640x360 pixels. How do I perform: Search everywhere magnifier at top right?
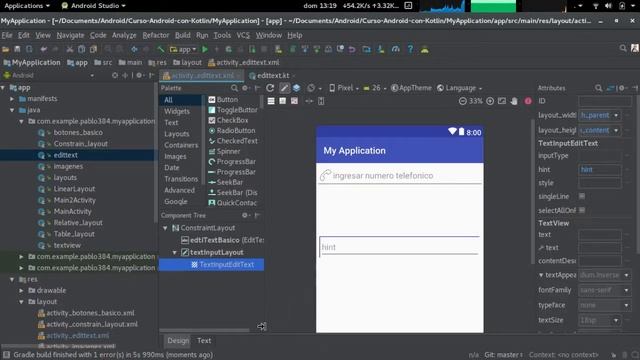(623, 49)
